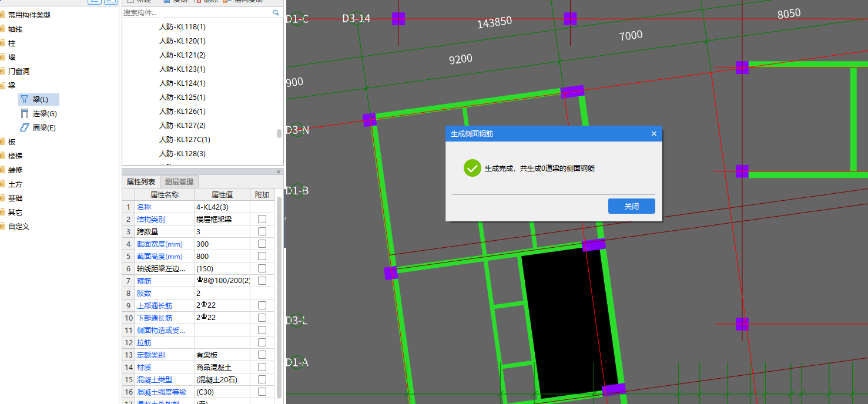This screenshot has height=404, width=868.
Task: Click the D3-14 axis bubble on canvas
Action: 356,18
